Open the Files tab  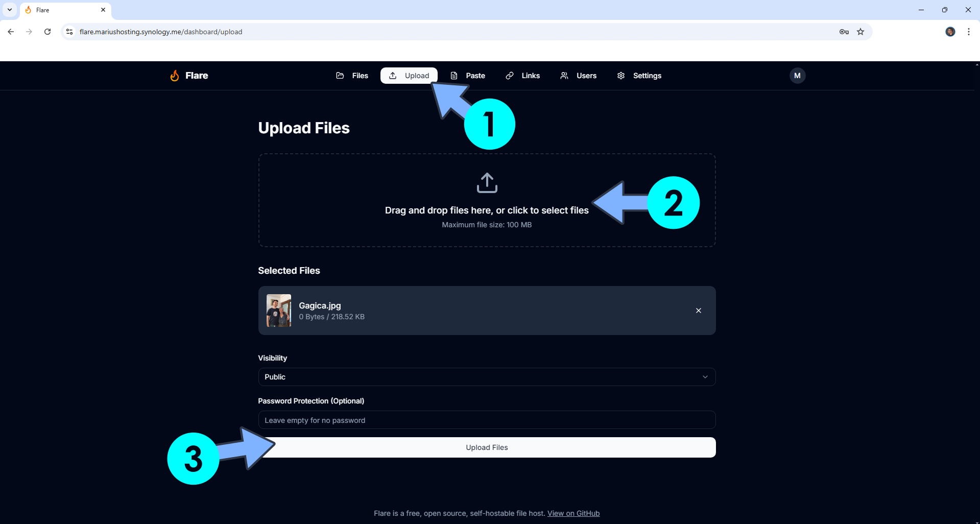point(352,76)
